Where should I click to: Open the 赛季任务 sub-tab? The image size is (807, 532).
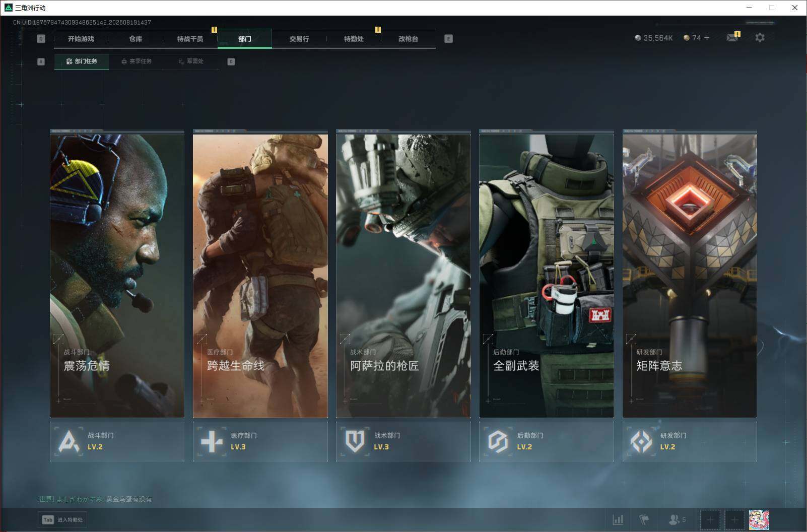pyautogui.click(x=136, y=61)
